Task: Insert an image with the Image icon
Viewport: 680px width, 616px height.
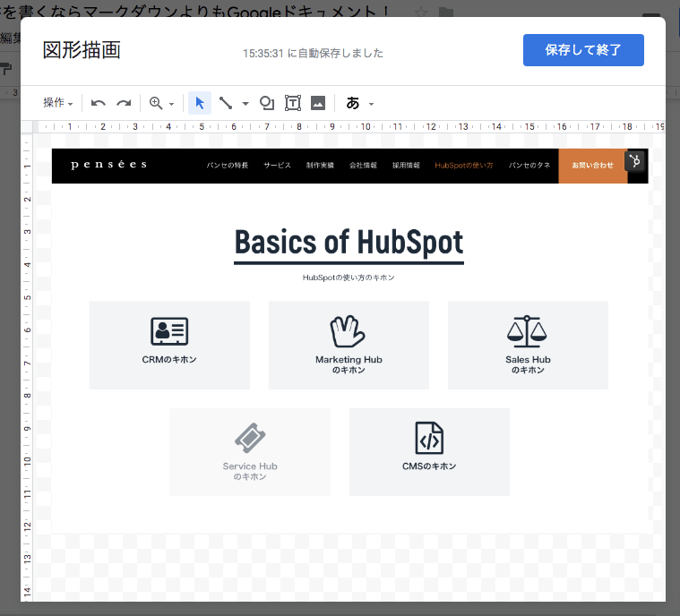Action: [x=317, y=103]
